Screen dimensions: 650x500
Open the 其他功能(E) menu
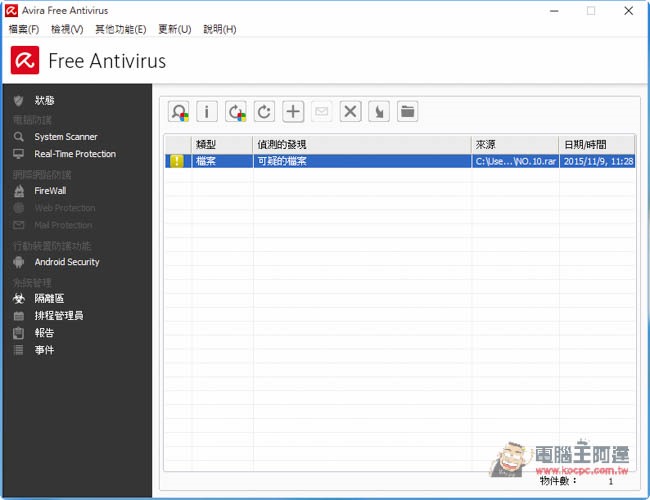tap(121, 29)
